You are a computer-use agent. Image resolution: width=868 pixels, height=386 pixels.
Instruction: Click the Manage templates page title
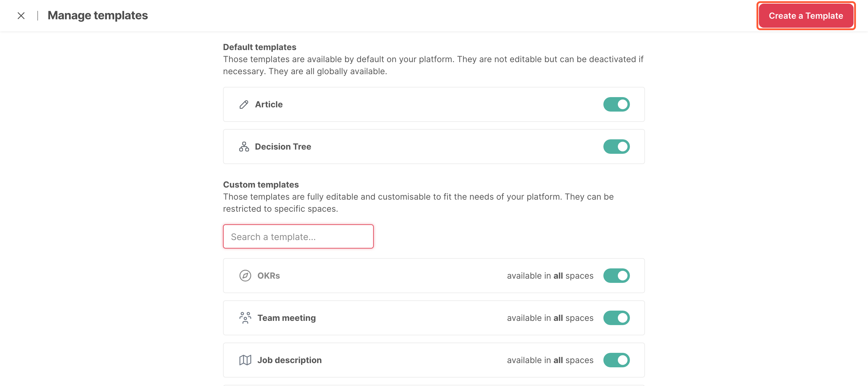[x=98, y=15]
